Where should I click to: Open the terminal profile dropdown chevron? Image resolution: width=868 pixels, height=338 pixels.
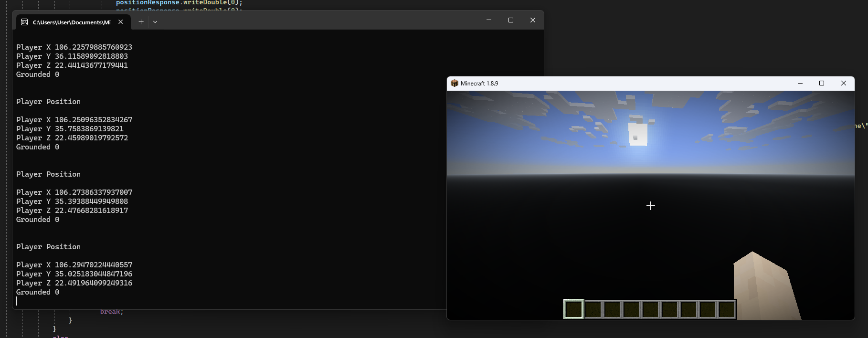tap(155, 22)
